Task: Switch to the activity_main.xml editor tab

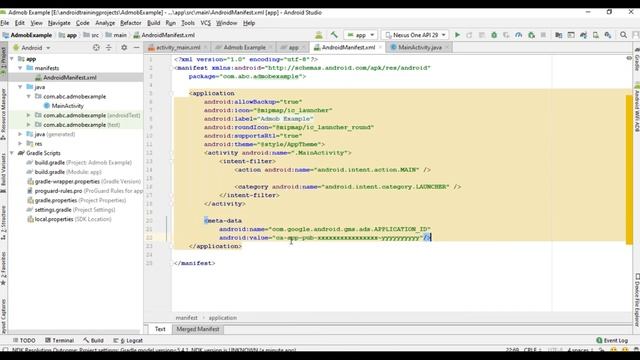Action: (x=178, y=47)
